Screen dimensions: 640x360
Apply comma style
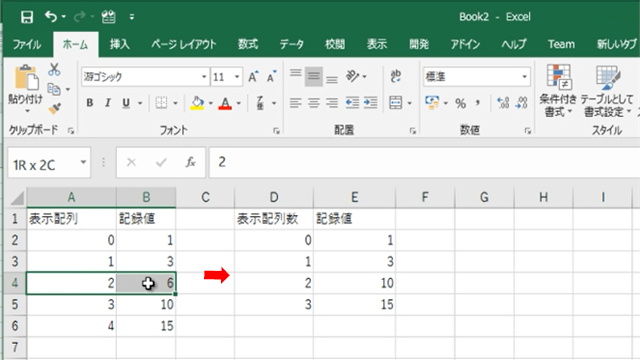477,103
